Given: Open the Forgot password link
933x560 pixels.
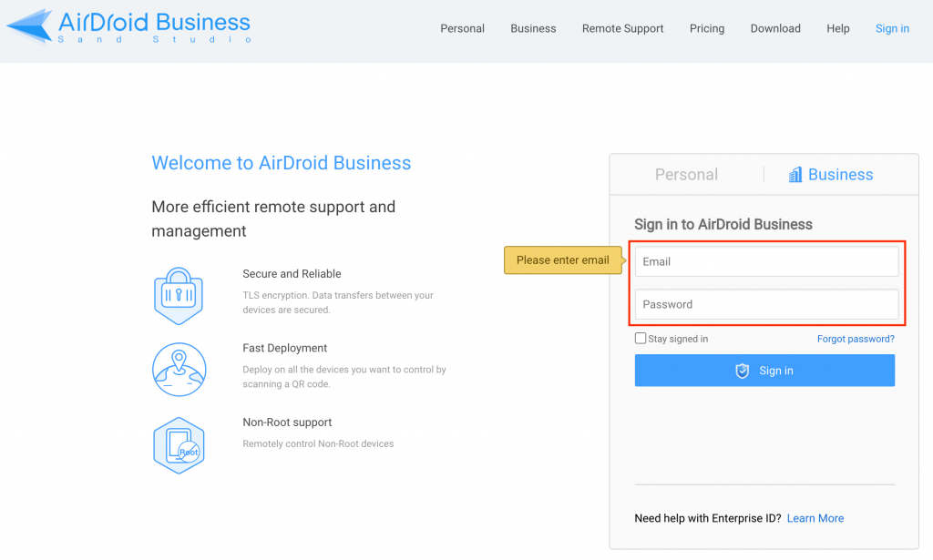Looking at the screenshot, I should point(856,339).
